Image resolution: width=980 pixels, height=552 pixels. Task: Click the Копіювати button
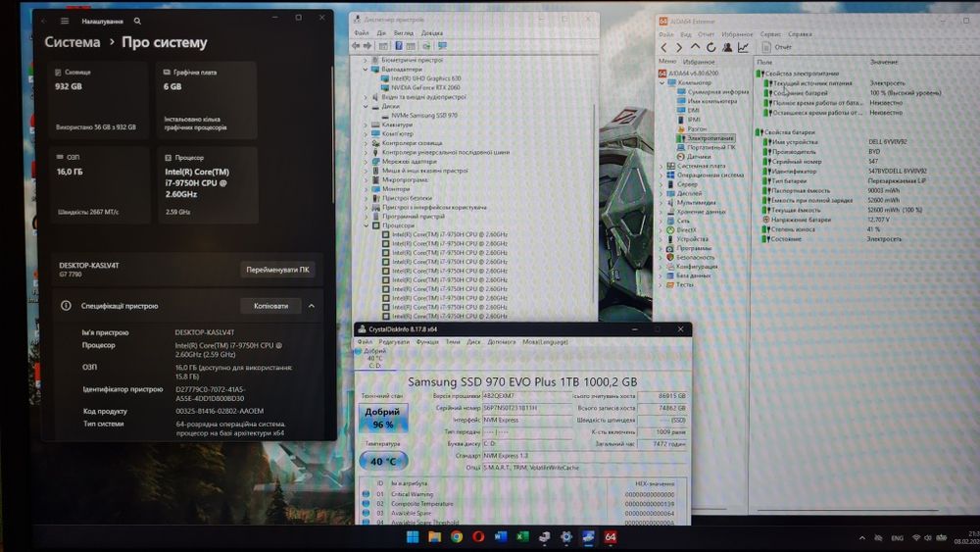click(270, 306)
